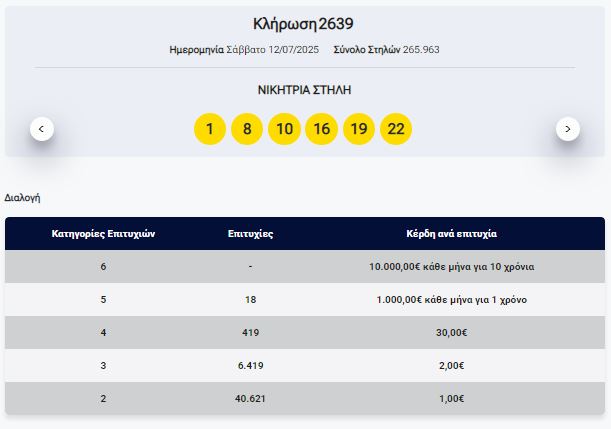Click the Κέρδη ανά επιτυχία column header
611x429 pixels.
[x=451, y=234]
